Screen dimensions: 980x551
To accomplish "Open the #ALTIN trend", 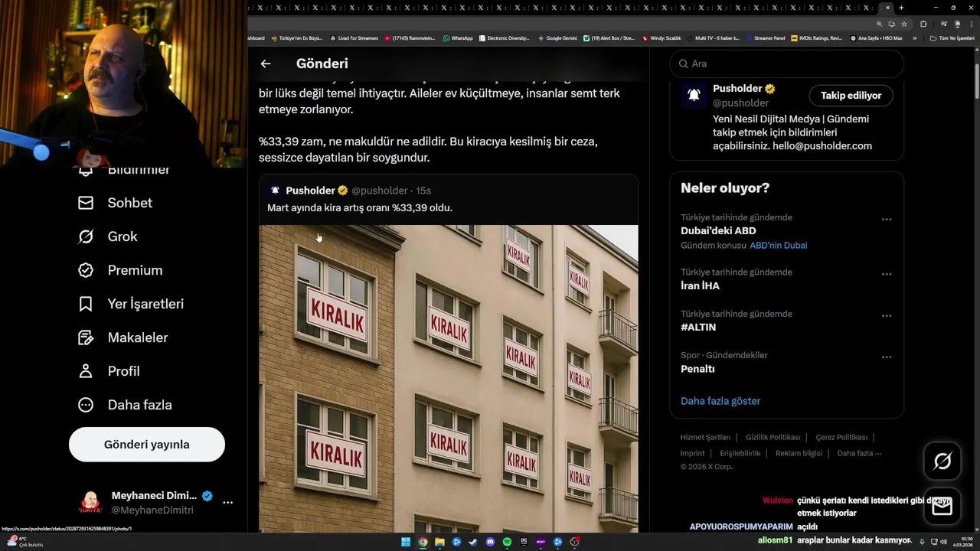I will pos(698,327).
